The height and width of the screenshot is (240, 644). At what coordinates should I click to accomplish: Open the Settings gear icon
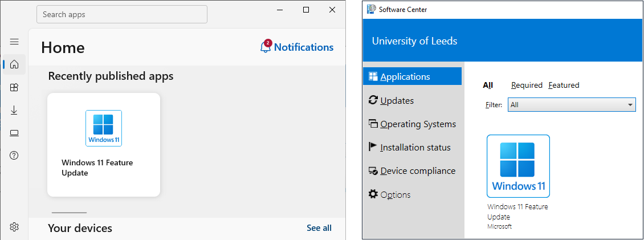[14, 227]
